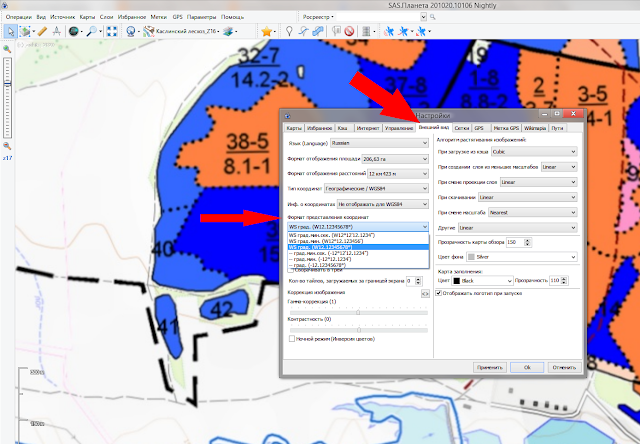Image resolution: width=640 pixels, height=444 pixels.
Task: Click the search text field next to Росреестр
Action: (x=378, y=17)
